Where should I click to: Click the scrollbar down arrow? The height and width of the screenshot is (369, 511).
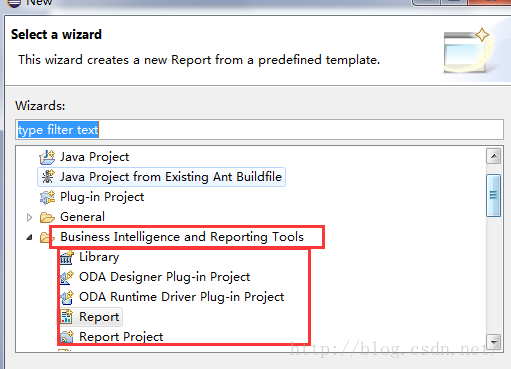[494, 342]
